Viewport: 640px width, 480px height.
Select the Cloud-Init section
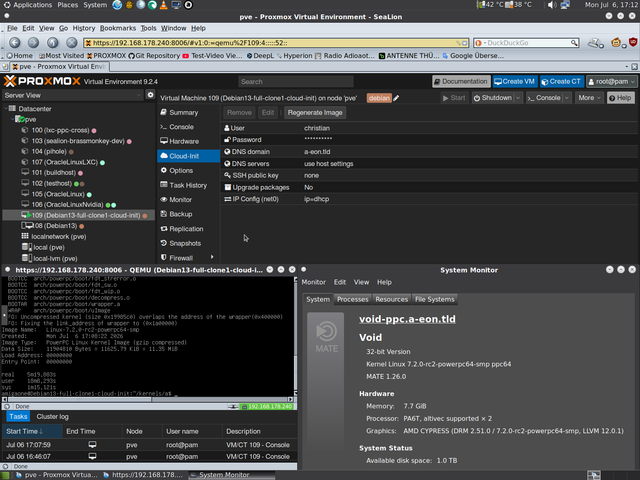coord(188,156)
